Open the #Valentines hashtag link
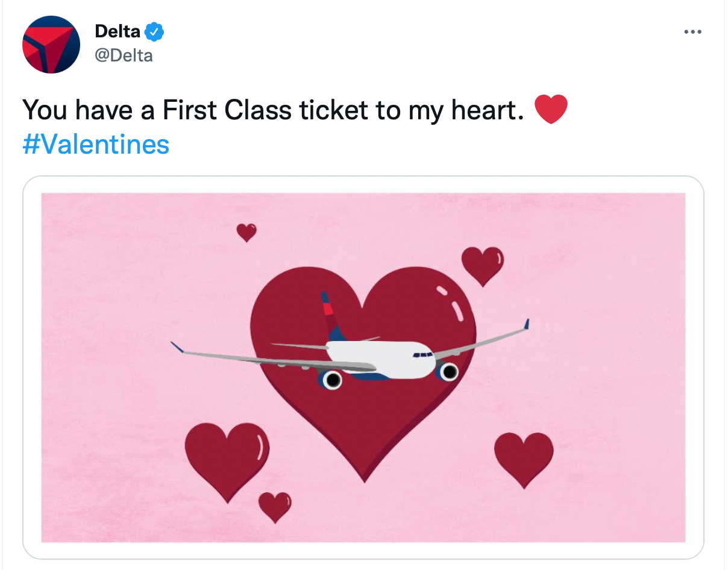Screen dimensions: 728x570 (96, 145)
